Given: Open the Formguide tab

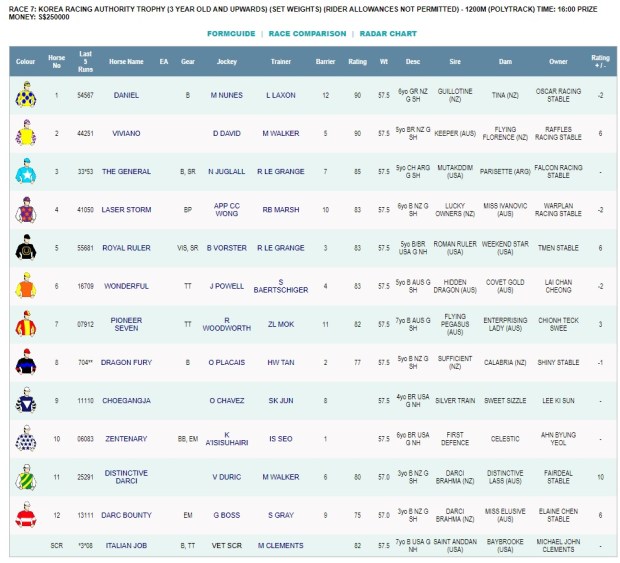Looking at the screenshot, I should [231, 34].
